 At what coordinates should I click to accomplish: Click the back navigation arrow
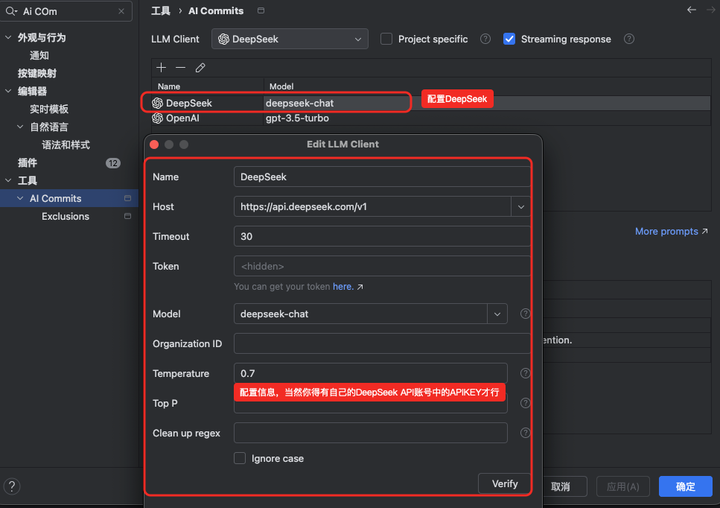pos(692,10)
